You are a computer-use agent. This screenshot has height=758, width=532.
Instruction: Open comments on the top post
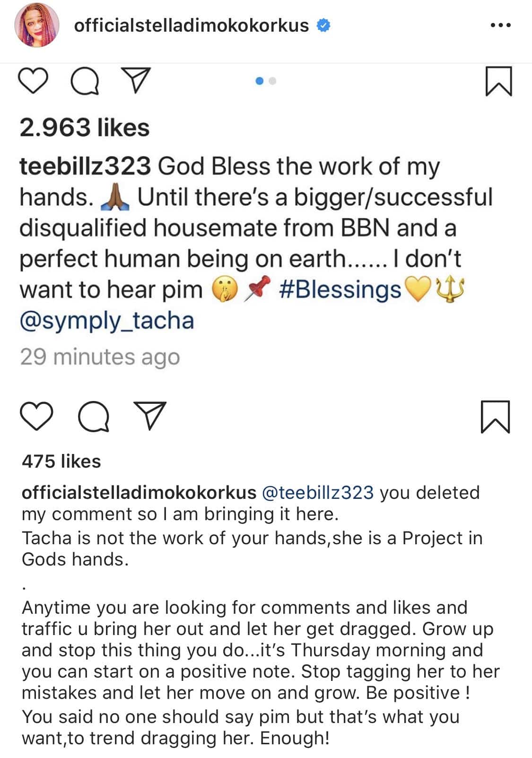pos(85,81)
